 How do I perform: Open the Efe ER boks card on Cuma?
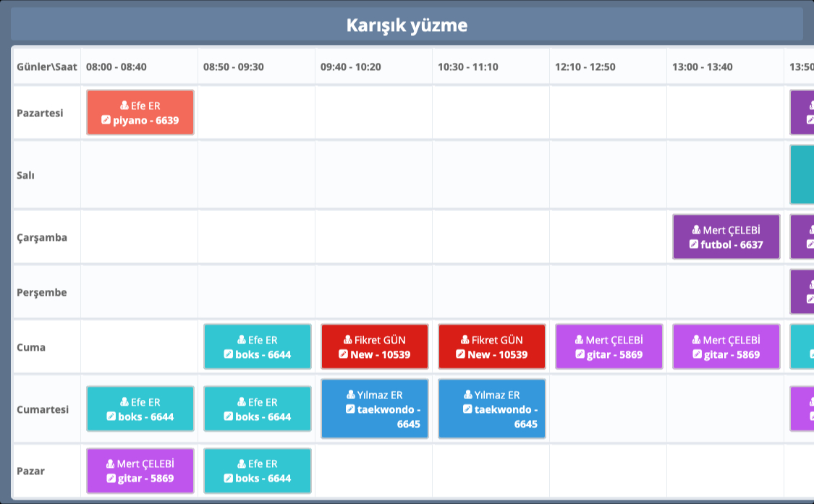pyautogui.click(x=258, y=347)
